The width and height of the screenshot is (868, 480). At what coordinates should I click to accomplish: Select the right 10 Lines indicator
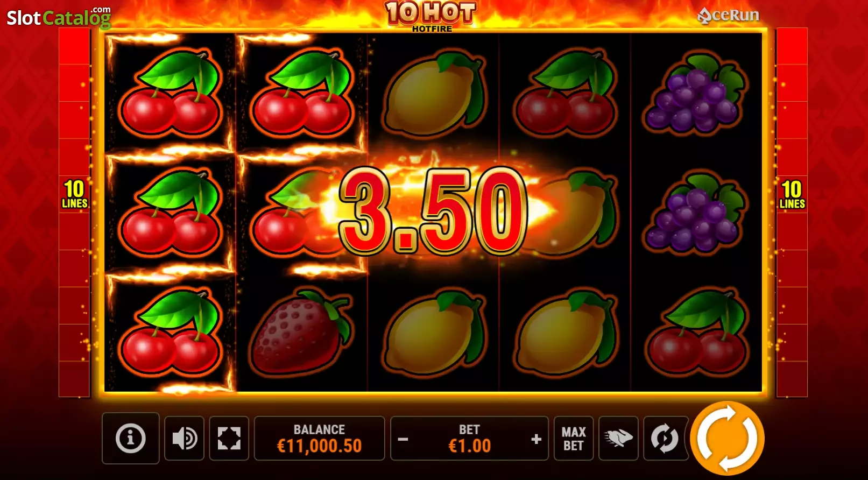[x=792, y=194]
